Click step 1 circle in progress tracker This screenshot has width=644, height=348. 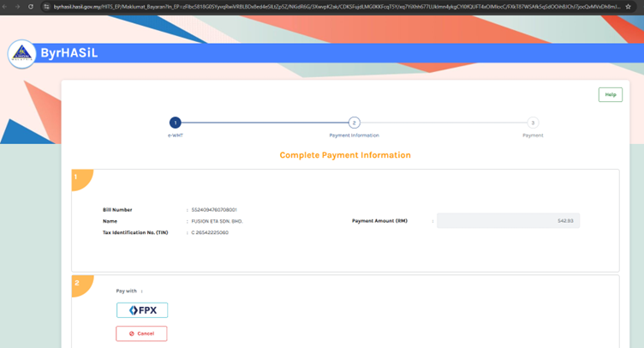point(175,123)
